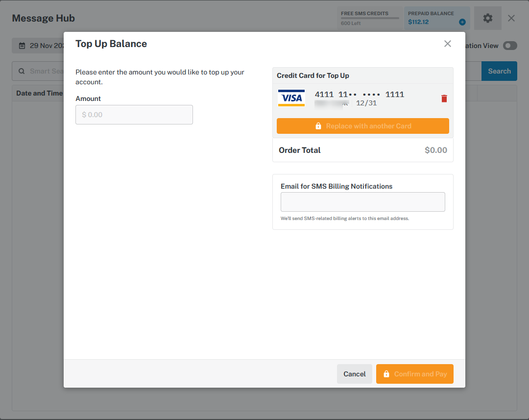The width and height of the screenshot is (529, 420).
Task: Close the Message Hub panel
Action: click(x=511, y=18)
